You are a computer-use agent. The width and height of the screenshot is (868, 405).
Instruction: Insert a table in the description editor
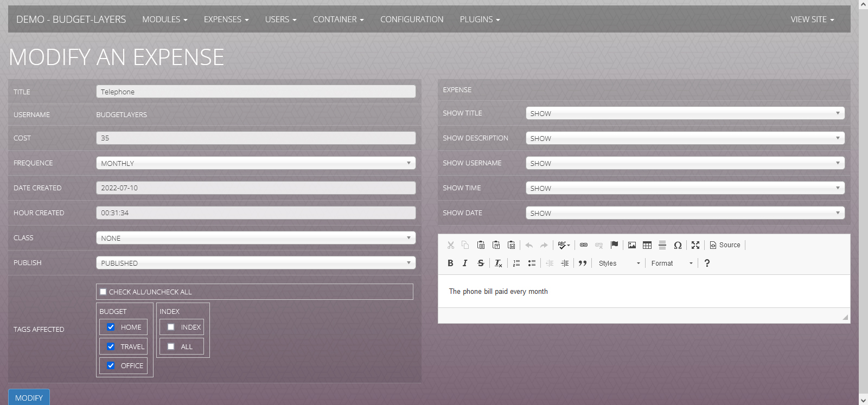tap(647, 245)
